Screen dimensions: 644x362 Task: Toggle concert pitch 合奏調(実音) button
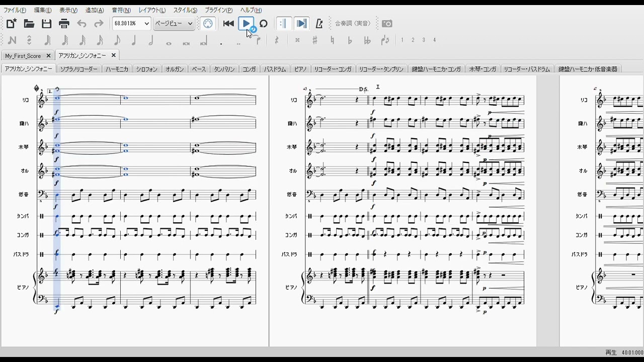[353, 24]
